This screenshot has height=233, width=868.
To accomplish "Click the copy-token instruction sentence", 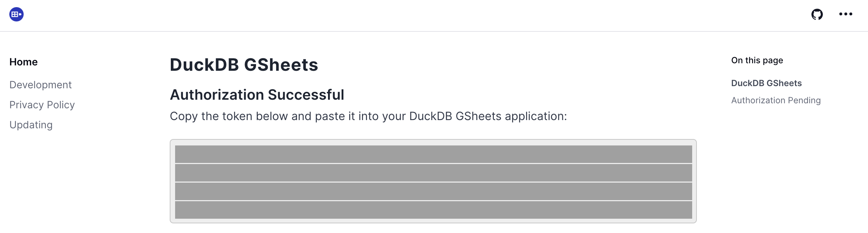I will click(368, 116).
